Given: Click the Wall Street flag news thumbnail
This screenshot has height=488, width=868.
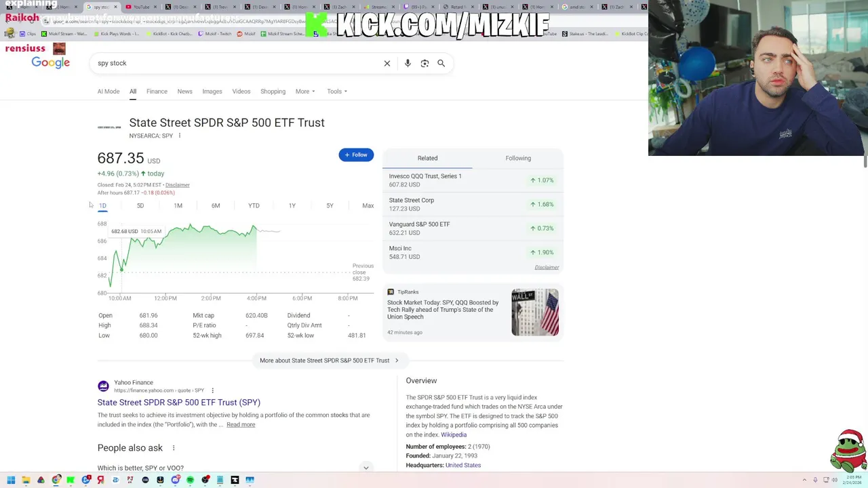Looking at the screenshot, I should 535,312.
